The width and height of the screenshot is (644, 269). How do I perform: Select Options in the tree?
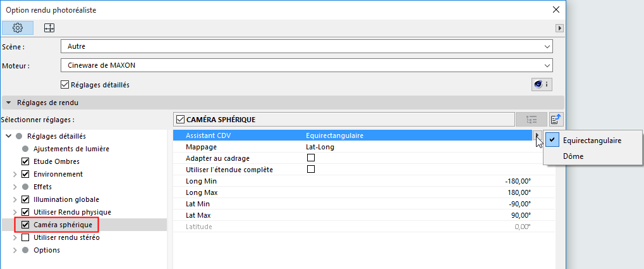(46, 250)
